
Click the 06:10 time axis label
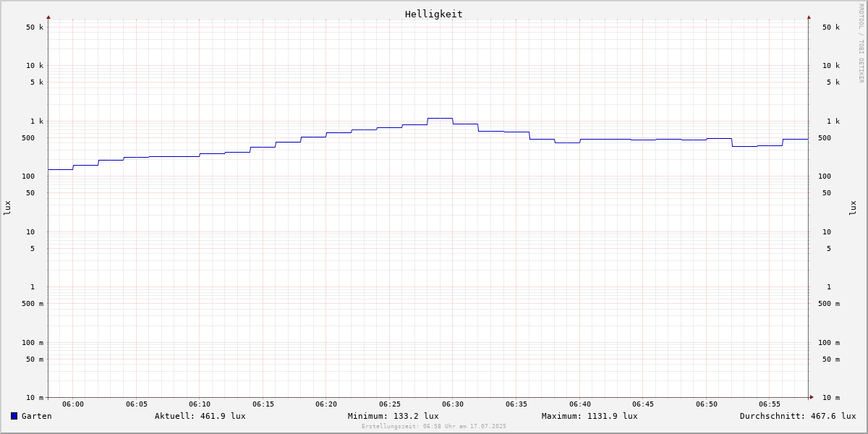point(200,404)
